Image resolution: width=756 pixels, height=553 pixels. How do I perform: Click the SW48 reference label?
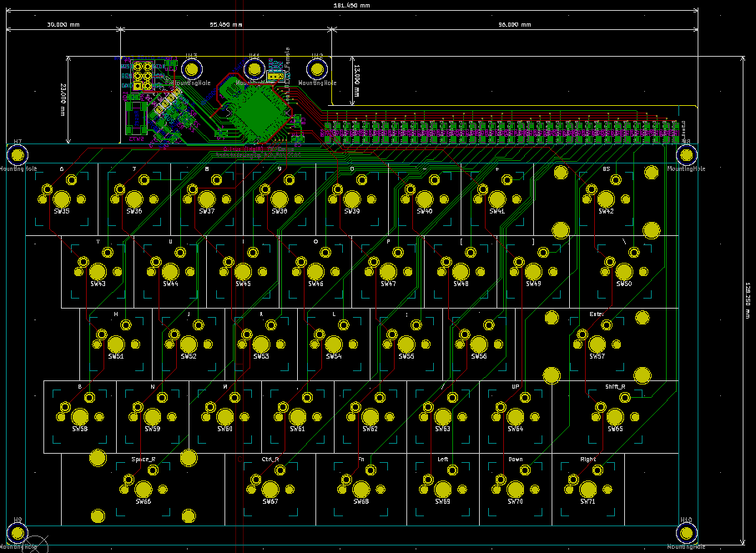coord(461,284)
